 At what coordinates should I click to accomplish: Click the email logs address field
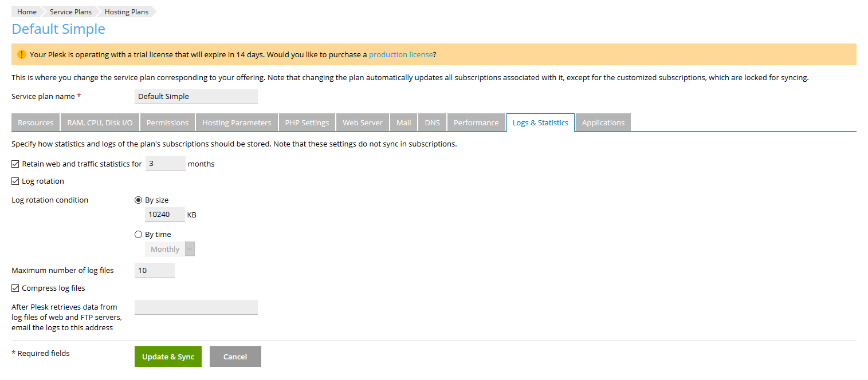pyautogui.click(x=196, y=307)
